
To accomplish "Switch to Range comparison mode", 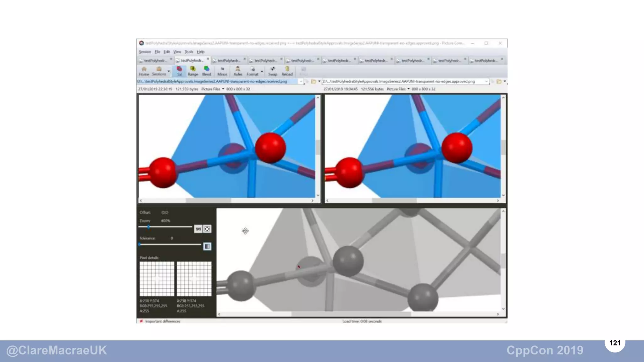I will coord(193,71).
